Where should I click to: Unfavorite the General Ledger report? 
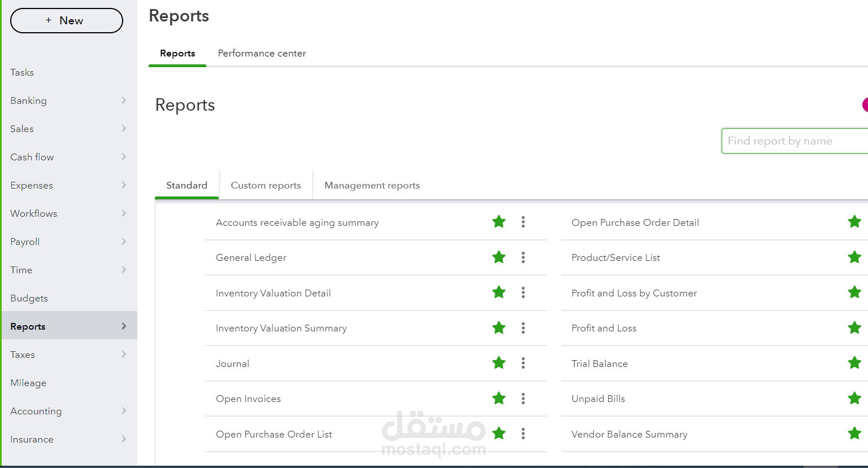click(498, 257)
